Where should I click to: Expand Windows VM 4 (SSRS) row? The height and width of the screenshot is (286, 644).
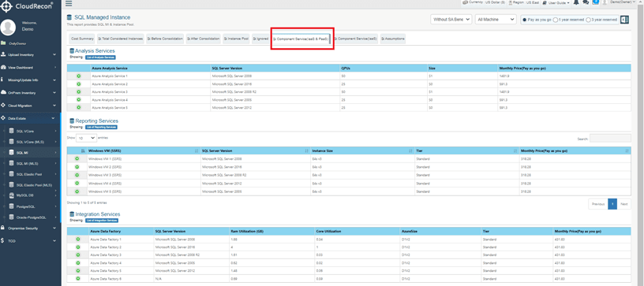click(77, 183)
